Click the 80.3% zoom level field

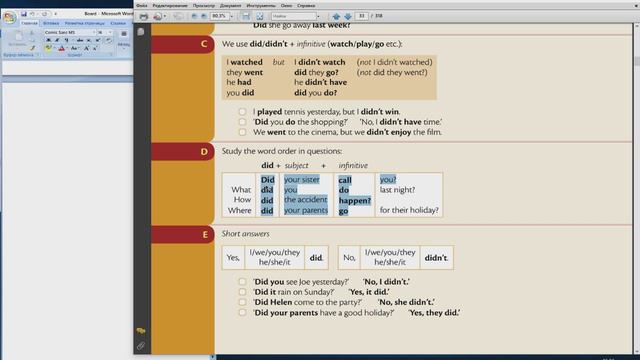(x=220, y=16)
